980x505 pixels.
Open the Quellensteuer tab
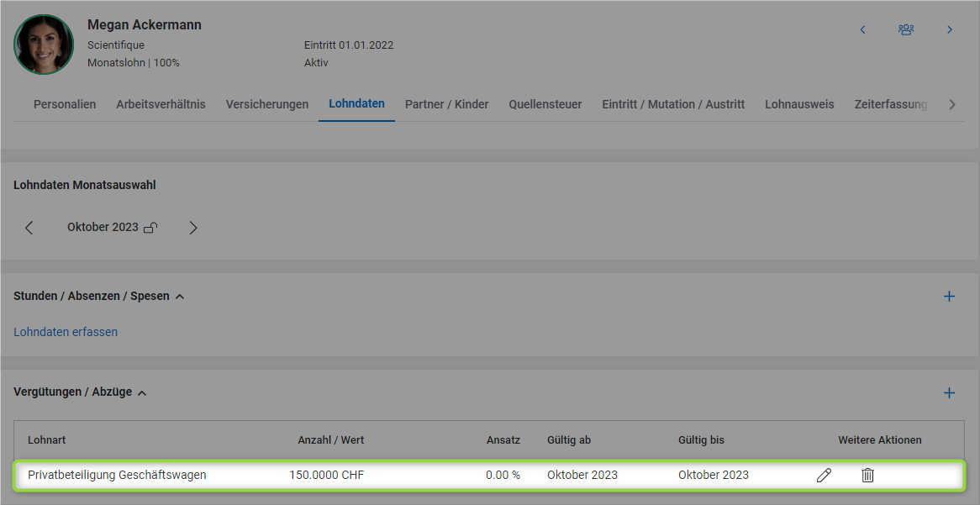tap(545, 104)
